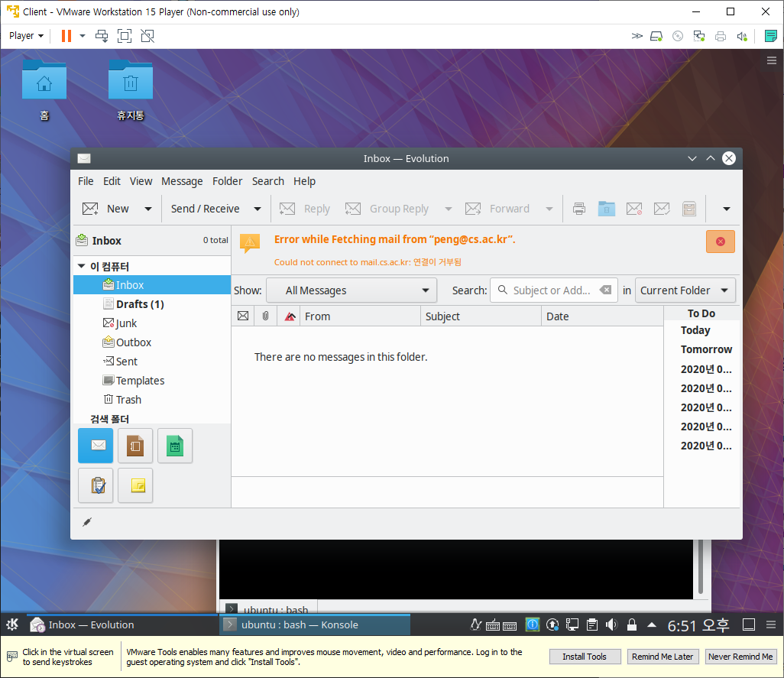784x678 pixels.
Task: Click the Print icon in Evolution toolbar
Action: pos(579,209)
